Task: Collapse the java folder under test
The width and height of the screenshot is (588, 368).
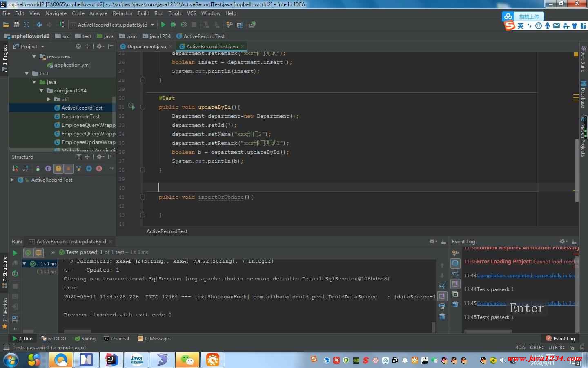Action: [x=34, y=82]
